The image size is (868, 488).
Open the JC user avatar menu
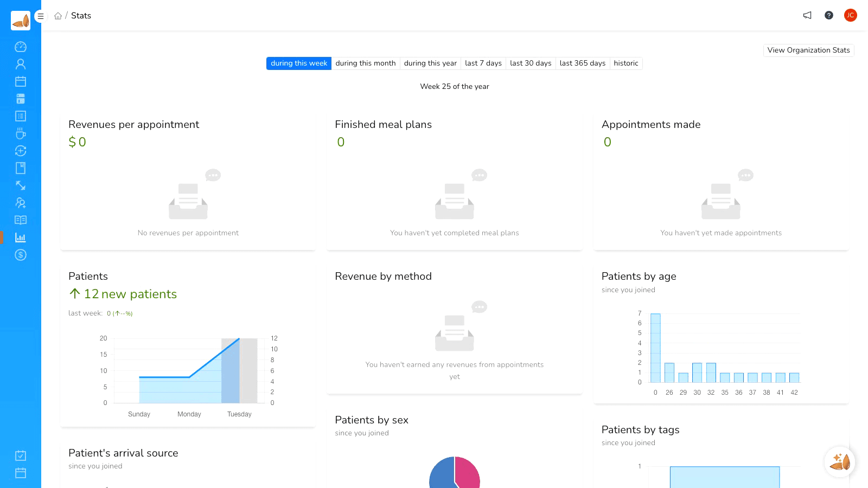point(850,15)
